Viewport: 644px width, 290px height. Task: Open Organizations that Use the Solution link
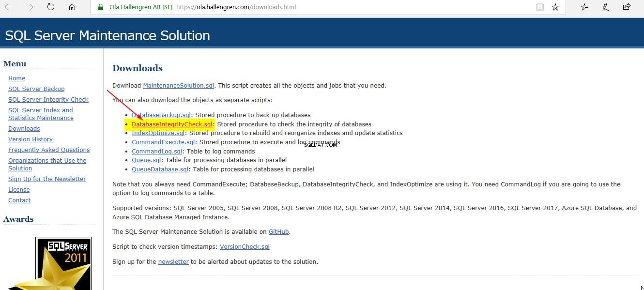coord(47,165)
